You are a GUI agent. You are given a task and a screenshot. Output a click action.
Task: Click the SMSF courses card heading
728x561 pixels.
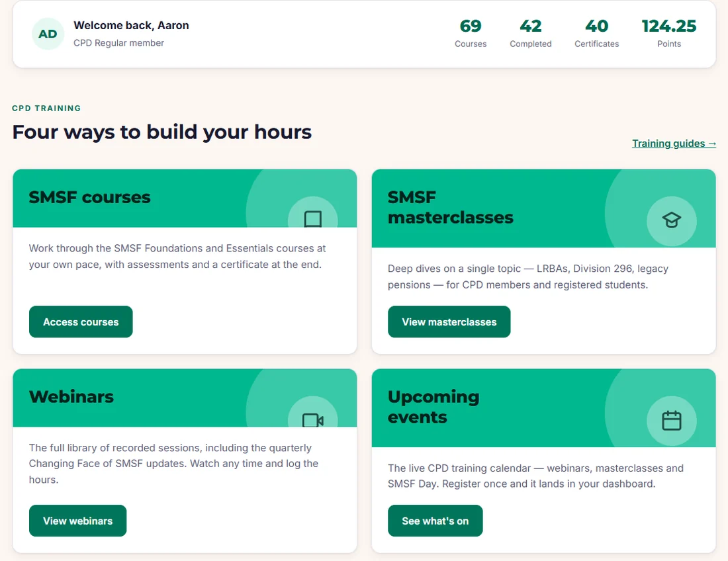(89, 197)
